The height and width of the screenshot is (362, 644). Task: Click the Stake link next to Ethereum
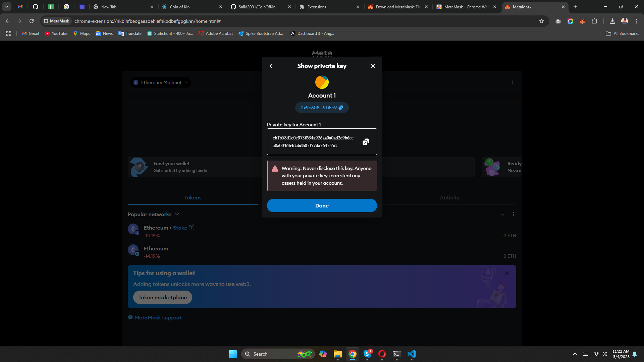pyautogui.click(x=180, y=228)
